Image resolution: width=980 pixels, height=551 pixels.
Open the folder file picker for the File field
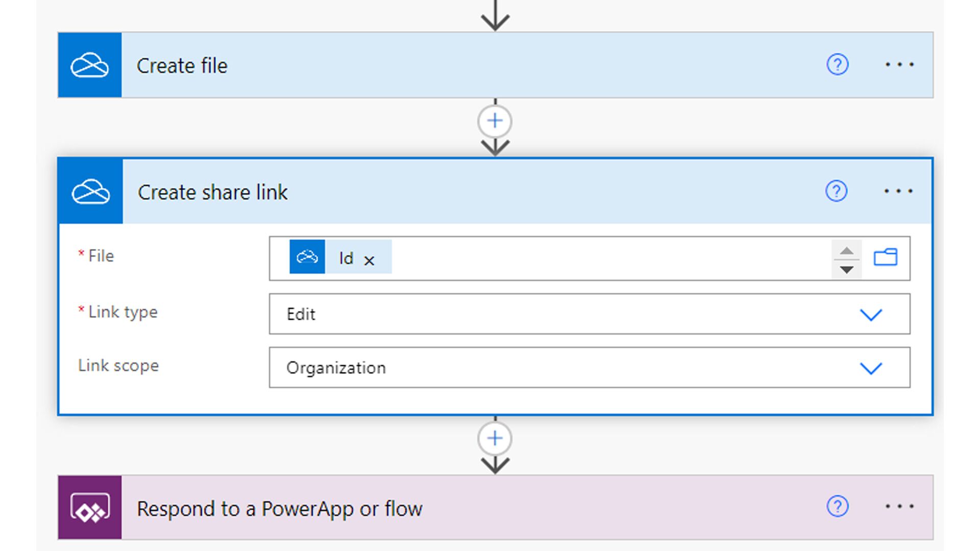[885, 257]
